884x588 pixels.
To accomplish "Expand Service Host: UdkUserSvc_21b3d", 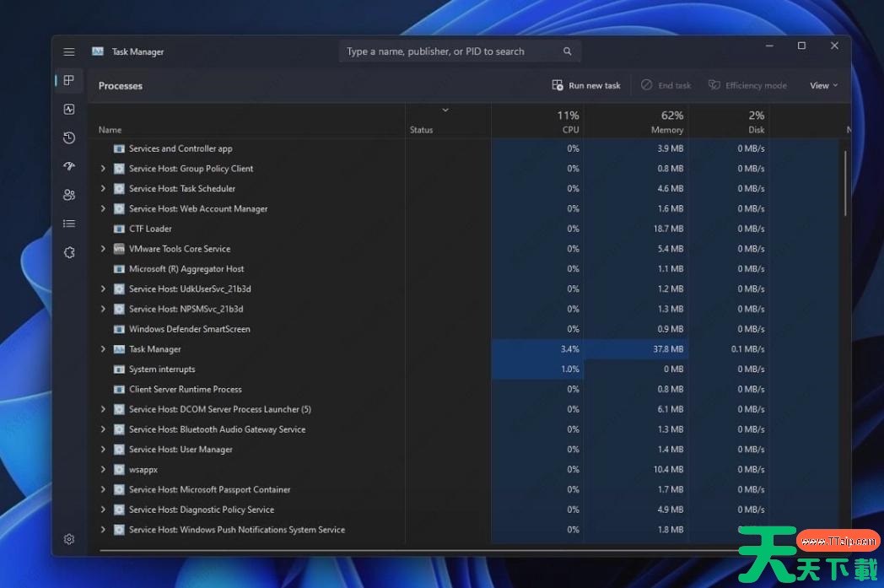I will point(103,289).
